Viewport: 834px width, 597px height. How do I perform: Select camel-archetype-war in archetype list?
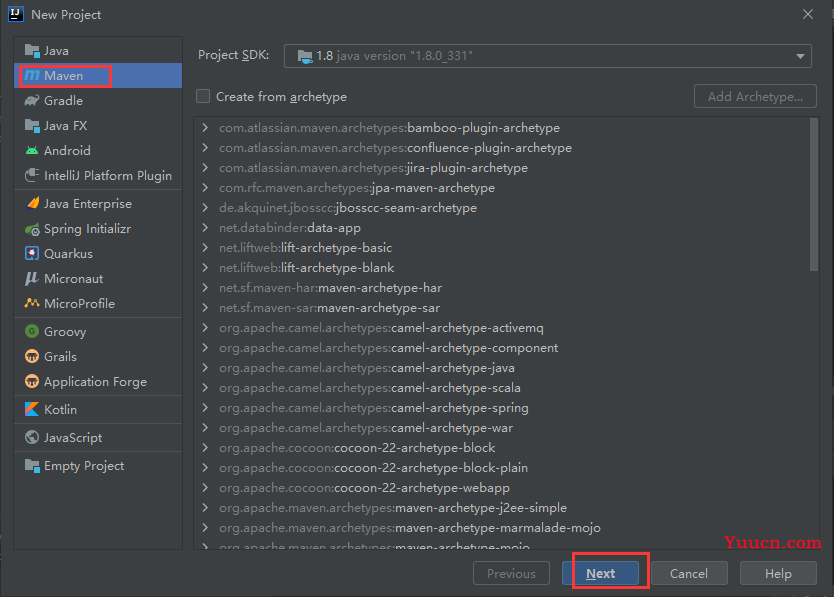click(x=366, y=428)
